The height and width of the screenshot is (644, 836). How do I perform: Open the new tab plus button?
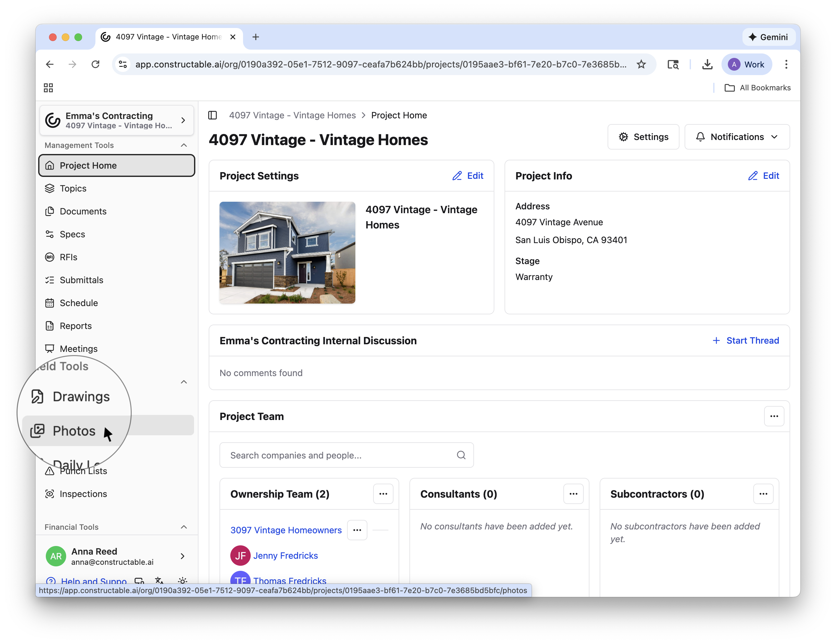[256, 37]
